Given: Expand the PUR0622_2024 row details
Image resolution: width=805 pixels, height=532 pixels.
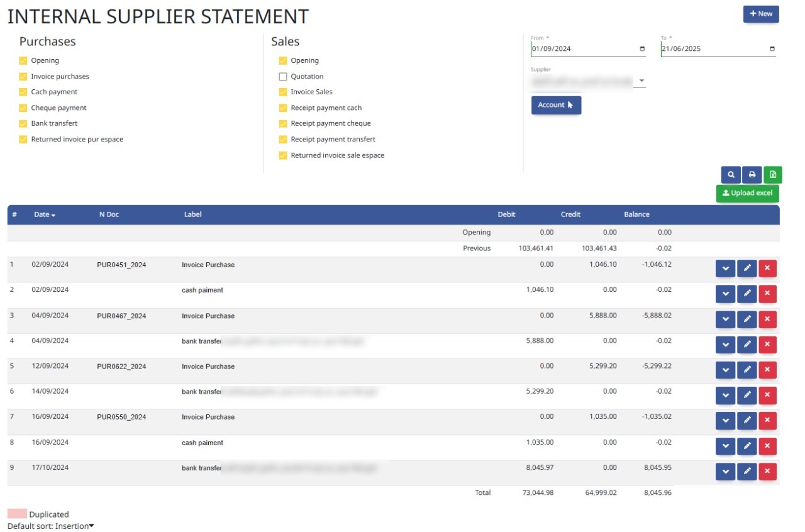Looking at the screenshot, I should (726, 370).
